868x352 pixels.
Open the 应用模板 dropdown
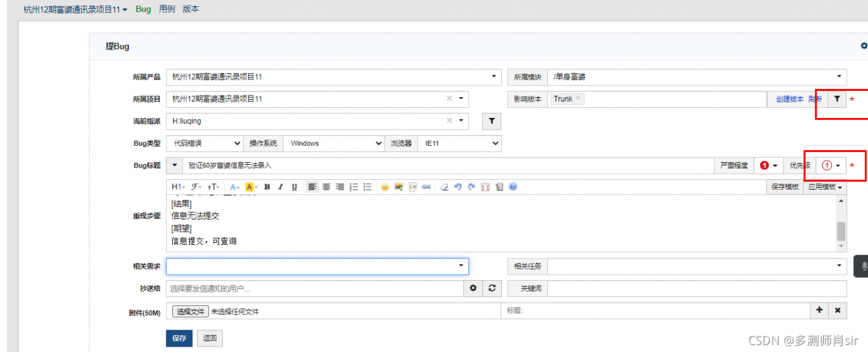[825, 187]
